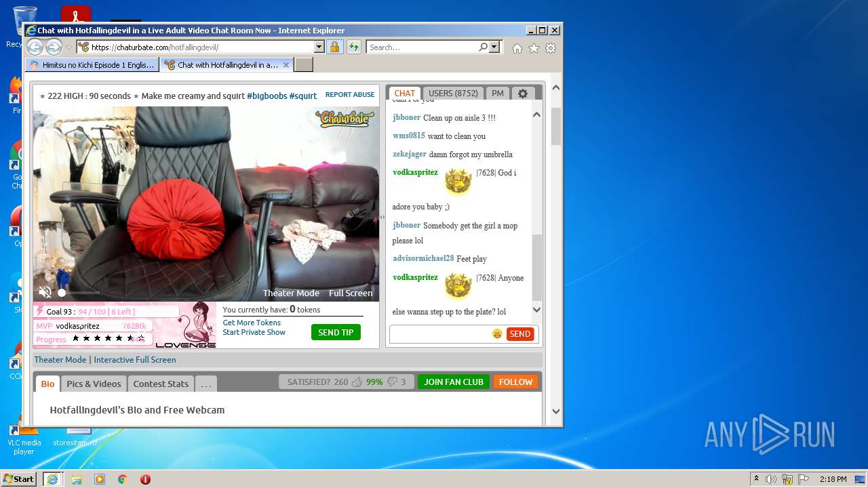868x488 pixels.
Task: Click the red SEND chat button
Action: tap(519, 333)
